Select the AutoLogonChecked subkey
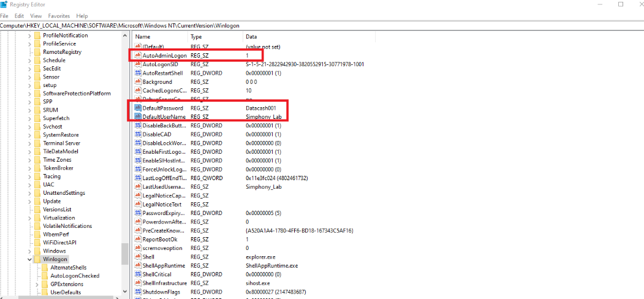Screen dimensions: 644x299 point(75,276)
